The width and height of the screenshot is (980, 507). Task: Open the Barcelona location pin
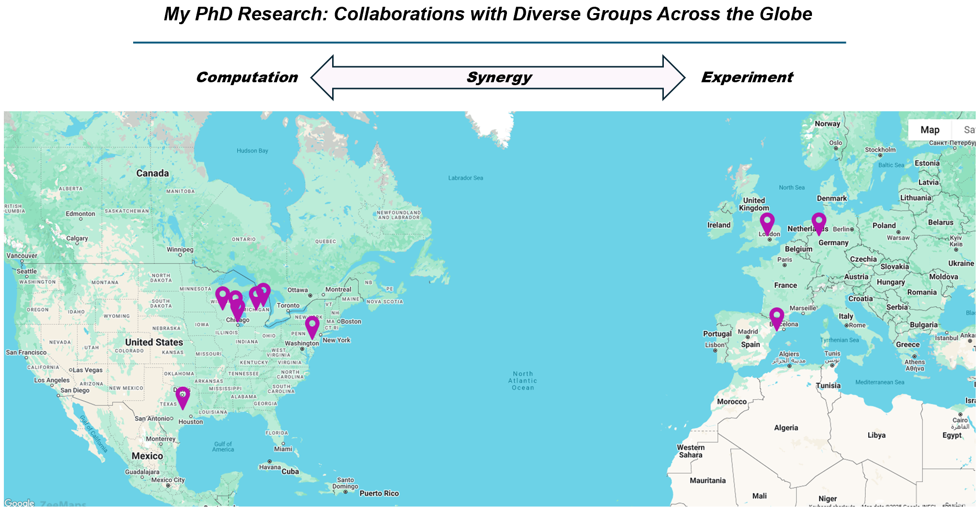777,317
